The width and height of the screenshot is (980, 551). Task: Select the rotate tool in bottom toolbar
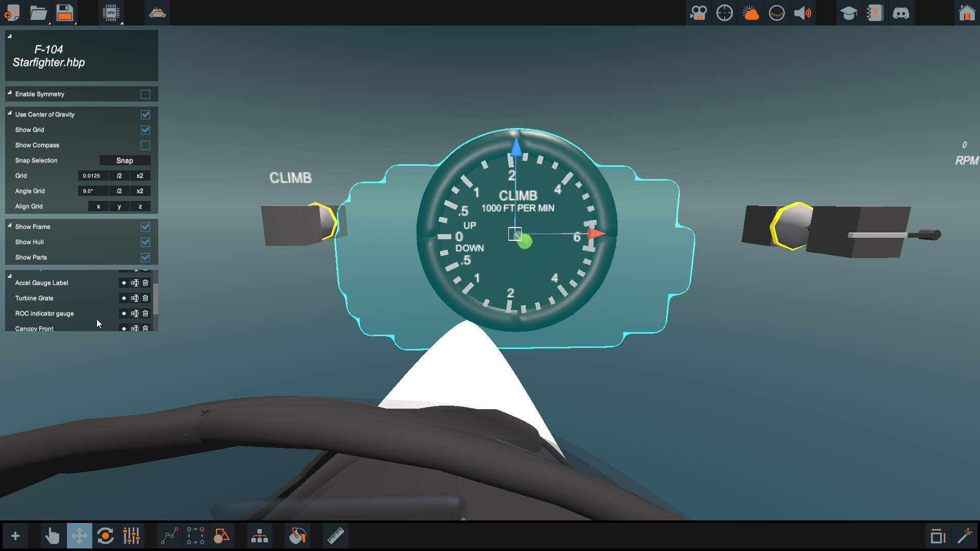(105, 536)
